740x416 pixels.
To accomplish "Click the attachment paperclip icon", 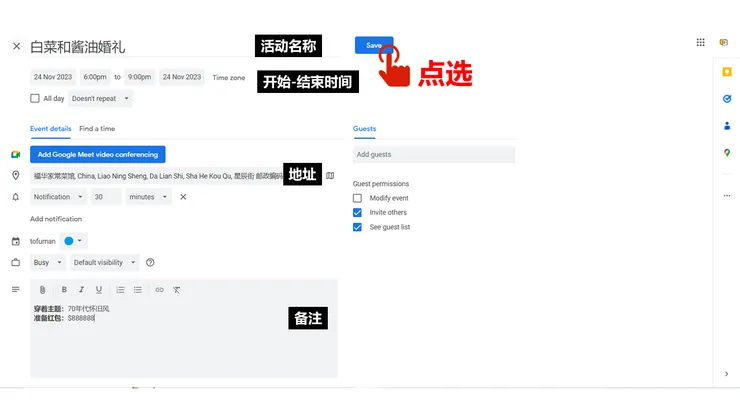I will coord(42,290).
